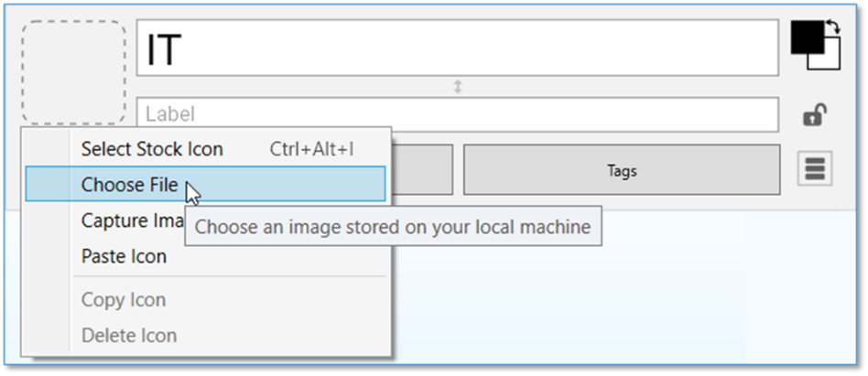
Task: Click the light blue content area below
Action: [623, 293]
